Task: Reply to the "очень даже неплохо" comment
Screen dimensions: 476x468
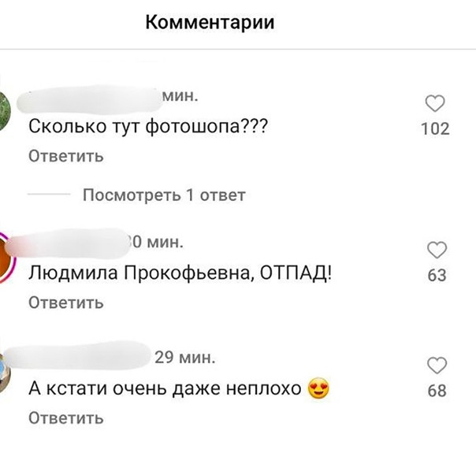Action: 66,418
